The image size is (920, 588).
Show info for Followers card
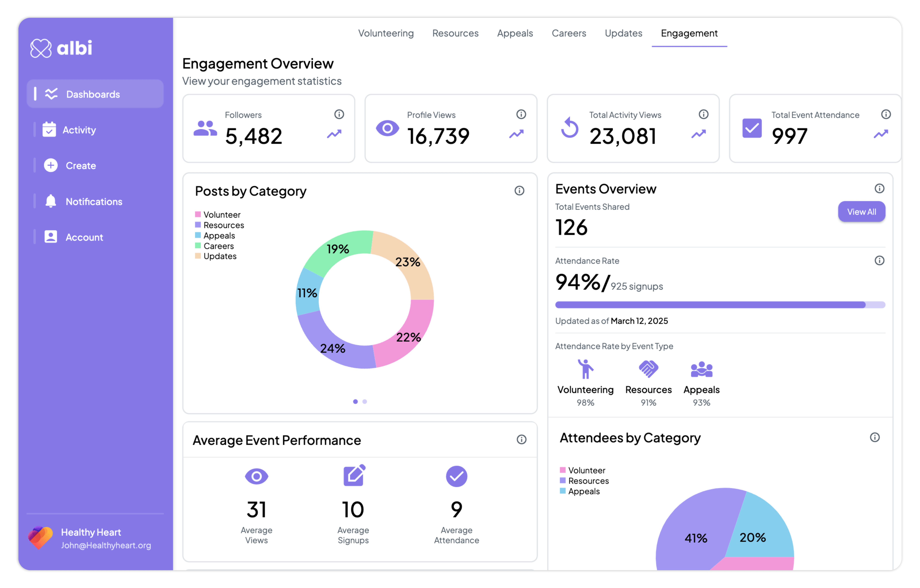tap(339, 114)
